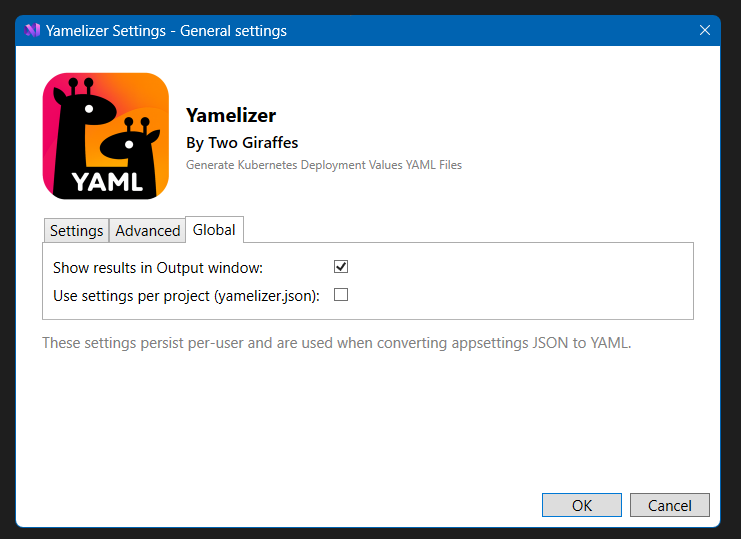Enable Use settings per project checkbox

[341, 295]
